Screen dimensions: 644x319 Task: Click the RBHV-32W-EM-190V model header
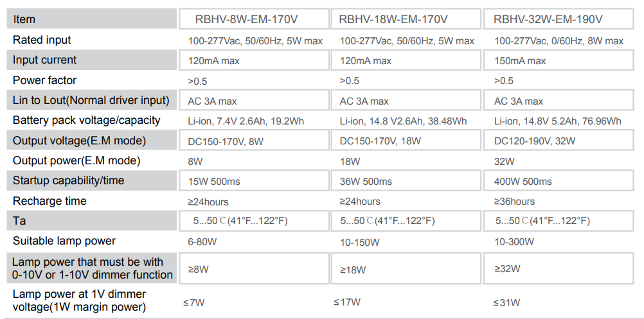point(548,19)
